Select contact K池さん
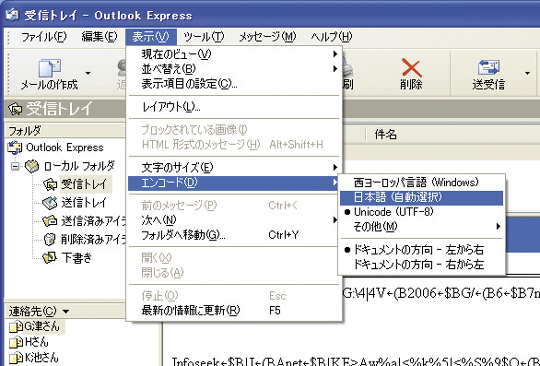Image resolution: width=540 pixels, height=366 pixels. (x=41, y=357)
